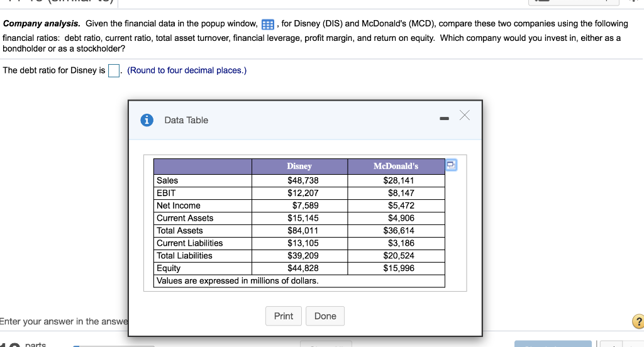
Task: Select the Disney column header
Action: click(299, 167)
